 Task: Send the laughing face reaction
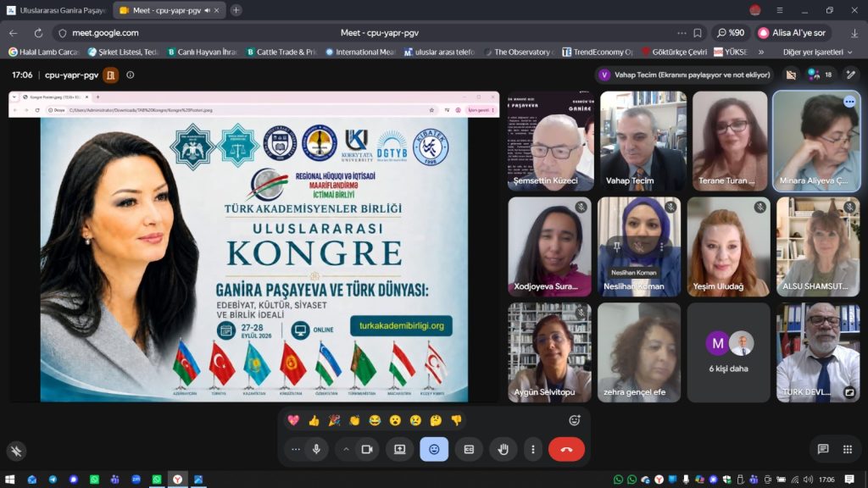tap(375, 420)
